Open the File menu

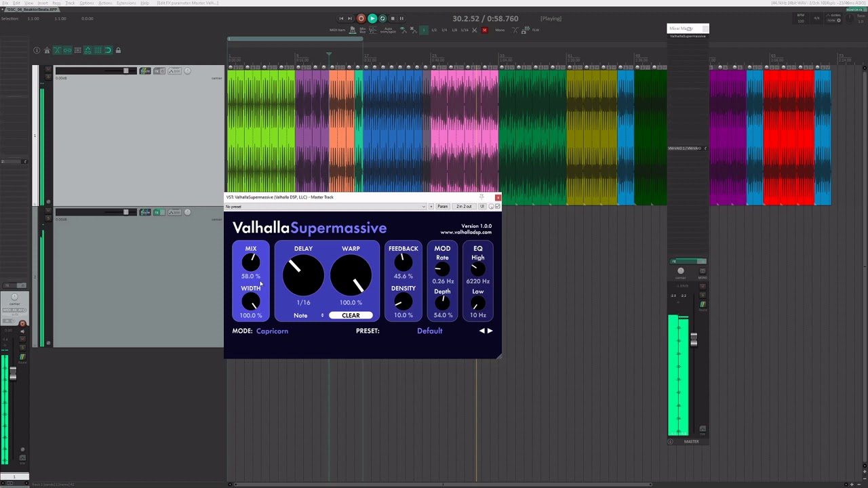[5, 3]
